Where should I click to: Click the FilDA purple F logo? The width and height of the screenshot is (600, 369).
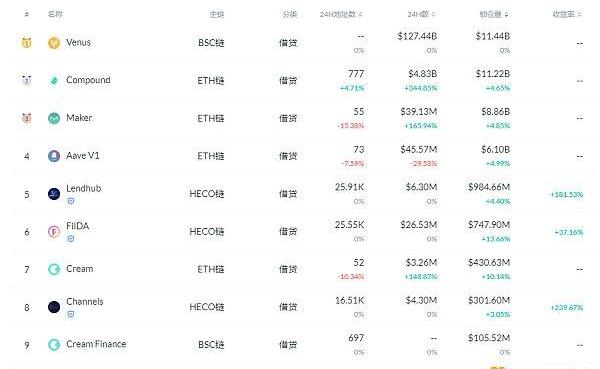(54, 232)
